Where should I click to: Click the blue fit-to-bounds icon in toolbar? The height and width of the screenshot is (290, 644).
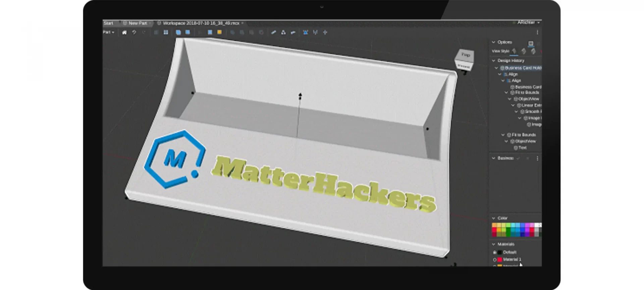coord(306,33)
